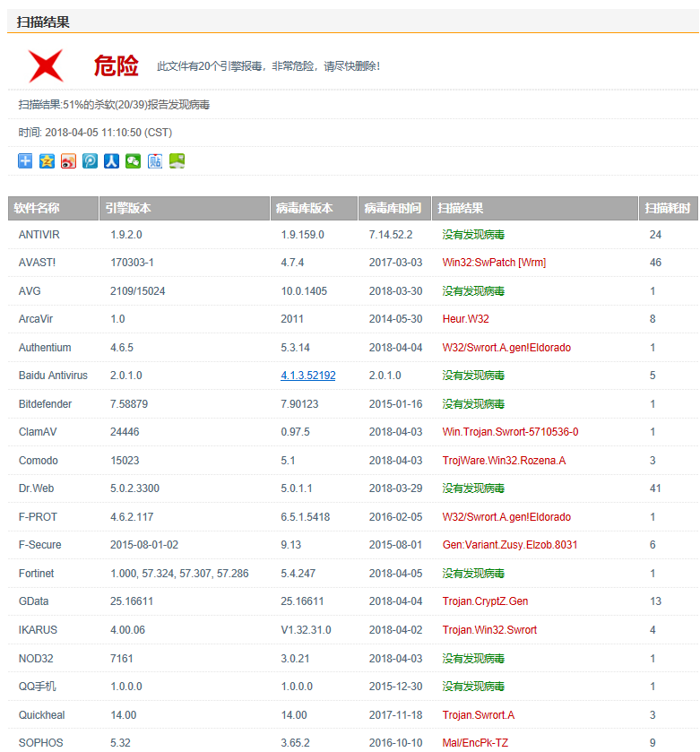Click the TrojWare.Win32.Rozena.A result
This screenshot has width=700, height=752.
coord(504,461)
